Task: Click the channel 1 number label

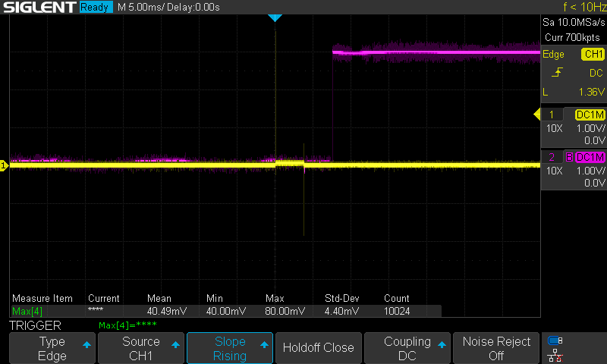Action: pyautogui.click(x=552, y=115)
